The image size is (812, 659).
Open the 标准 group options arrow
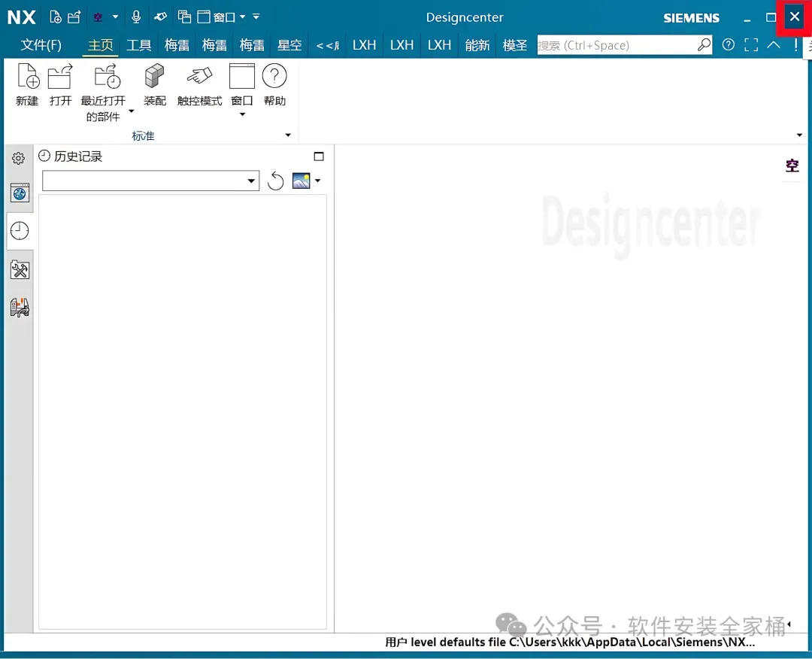[x=288, y=135]
